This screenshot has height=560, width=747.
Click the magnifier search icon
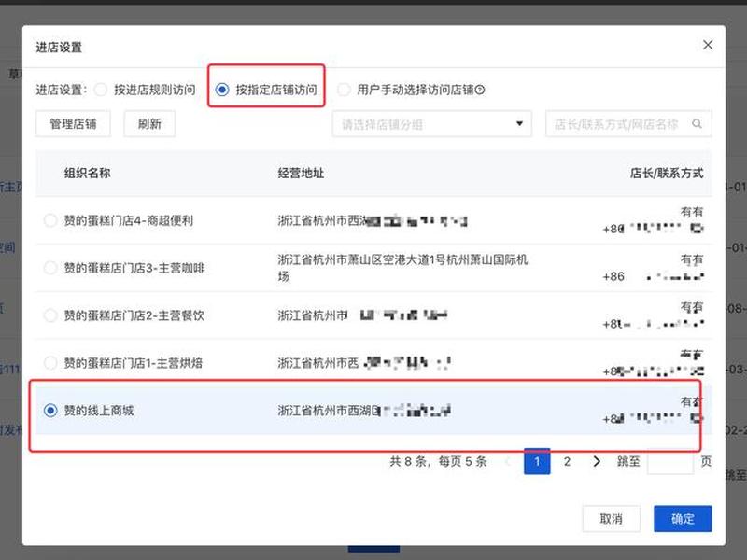click(697, 124)
